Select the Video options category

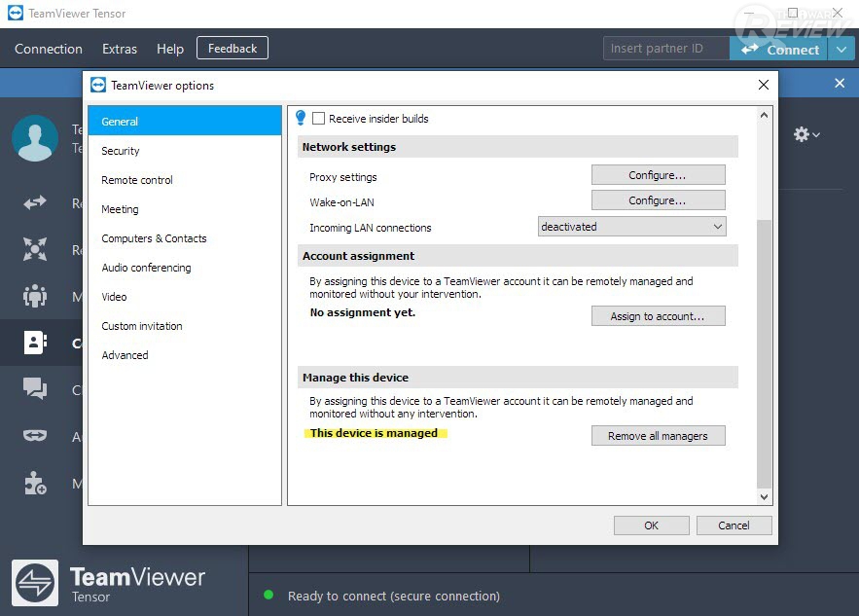tap(185, 297)
